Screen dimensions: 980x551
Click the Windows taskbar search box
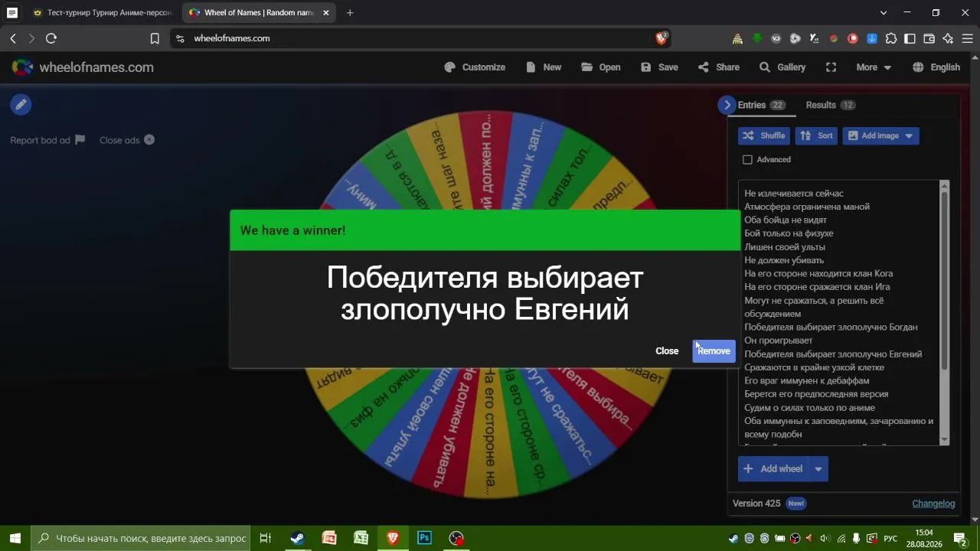[142, 538]
